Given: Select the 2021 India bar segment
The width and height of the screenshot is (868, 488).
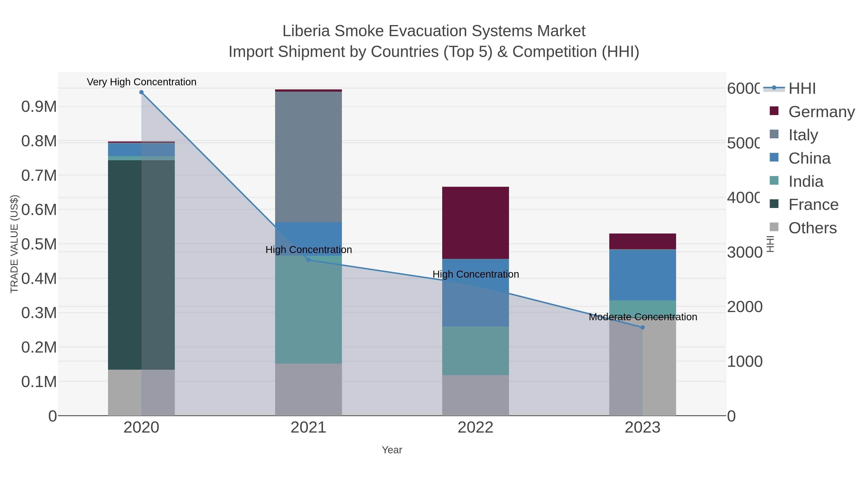Looking at the screenshot, I should pyautogui.click(x=308, y=310).
